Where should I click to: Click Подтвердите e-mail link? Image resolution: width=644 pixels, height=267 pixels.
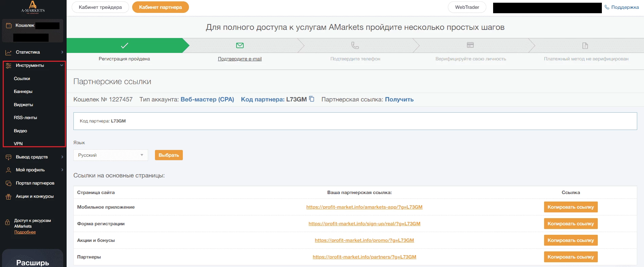240,59
